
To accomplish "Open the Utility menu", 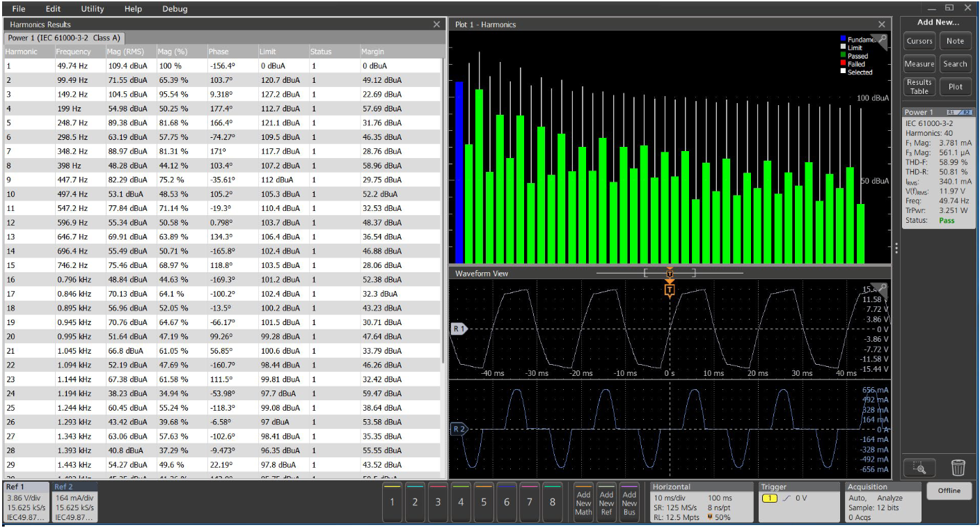I will (x=91, y=9).
